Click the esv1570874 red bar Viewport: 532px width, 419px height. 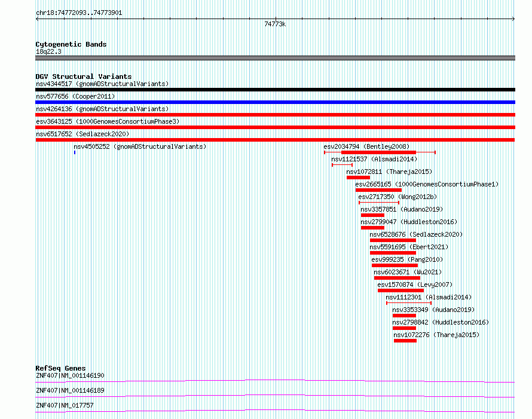(x=400, y=290)
